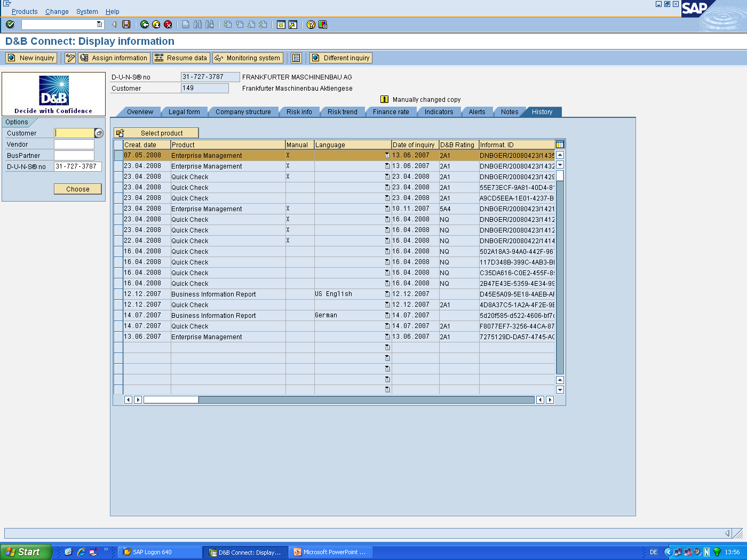
Task: Select row with Informat. ID F8077EF7
Action: point(118,326)
